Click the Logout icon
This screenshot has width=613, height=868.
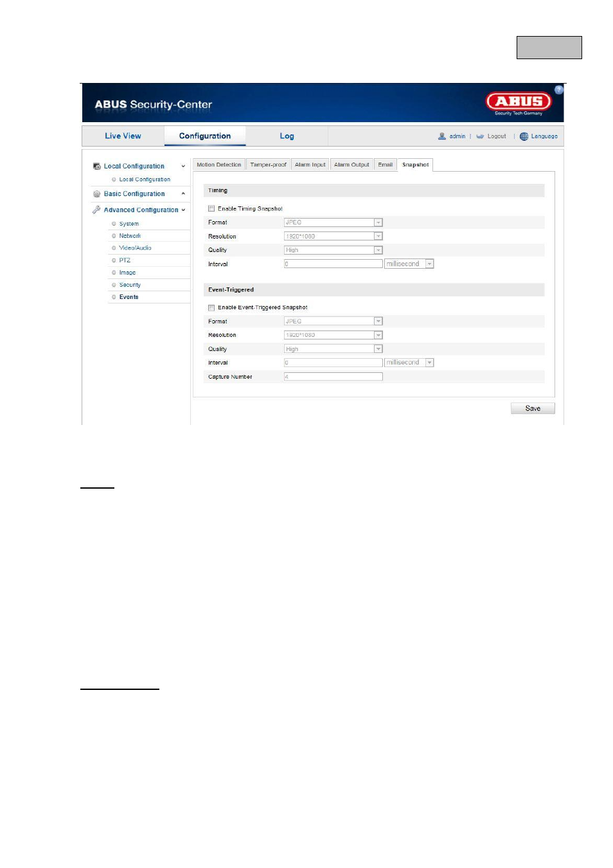point(479,136)
